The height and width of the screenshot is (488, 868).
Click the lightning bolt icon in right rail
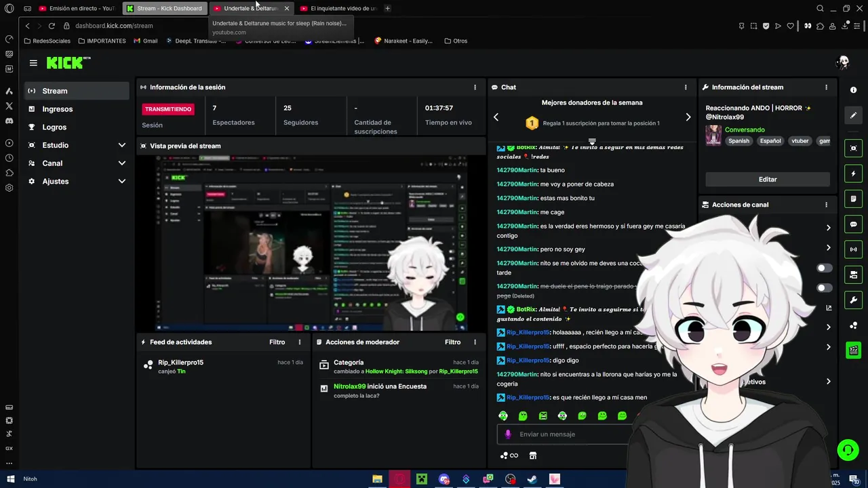[x=853, y=174]
